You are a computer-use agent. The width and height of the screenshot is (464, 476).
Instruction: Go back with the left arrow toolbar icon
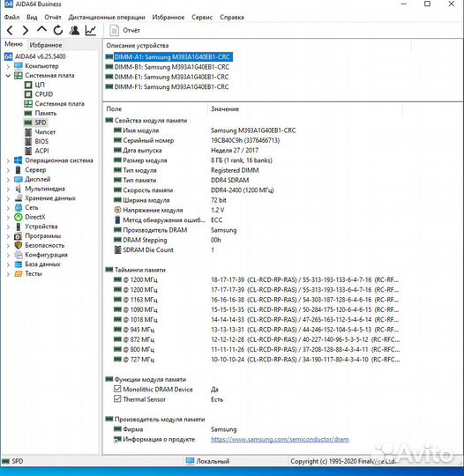(x=10, y=30)
